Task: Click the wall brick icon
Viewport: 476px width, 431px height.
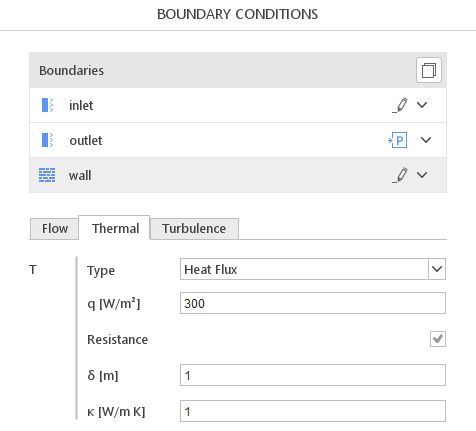Action: pos(47,175)
